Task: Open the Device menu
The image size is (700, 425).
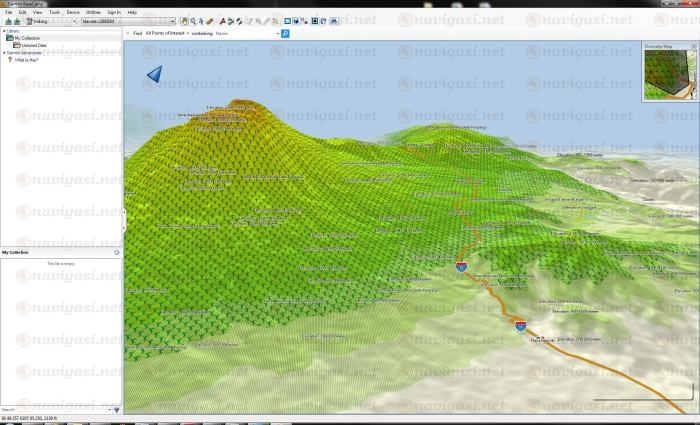Action: [x=71, y=12]
